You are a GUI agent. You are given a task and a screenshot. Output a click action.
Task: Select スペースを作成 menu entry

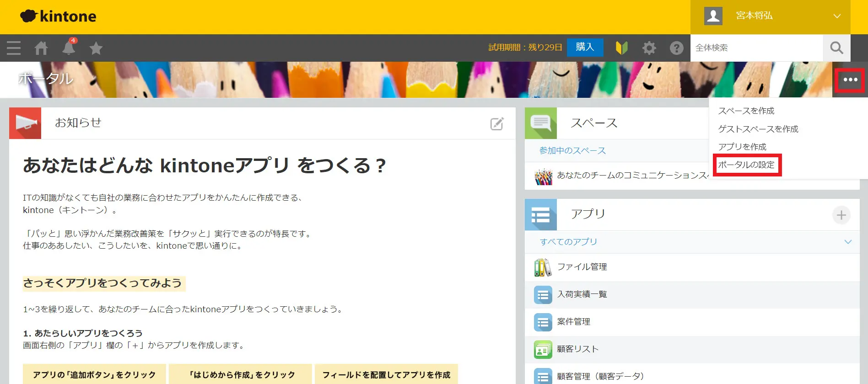tap(746, 111)
